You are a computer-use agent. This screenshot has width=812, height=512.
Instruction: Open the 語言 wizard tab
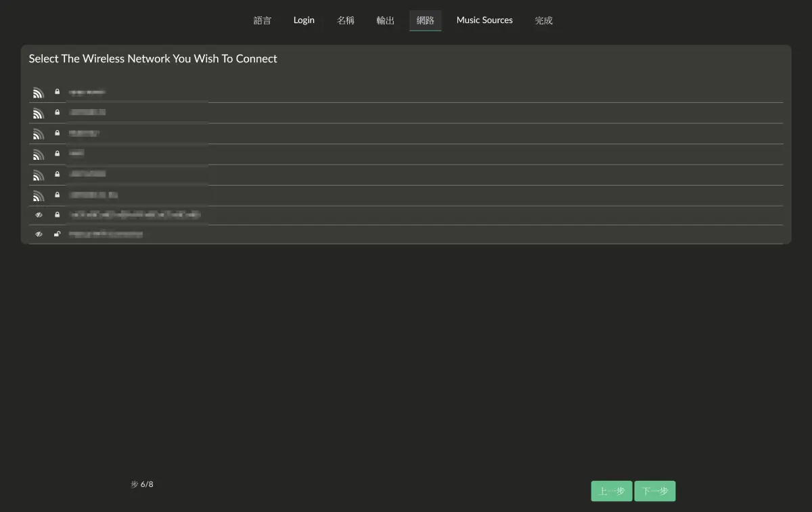pos(263,20)
